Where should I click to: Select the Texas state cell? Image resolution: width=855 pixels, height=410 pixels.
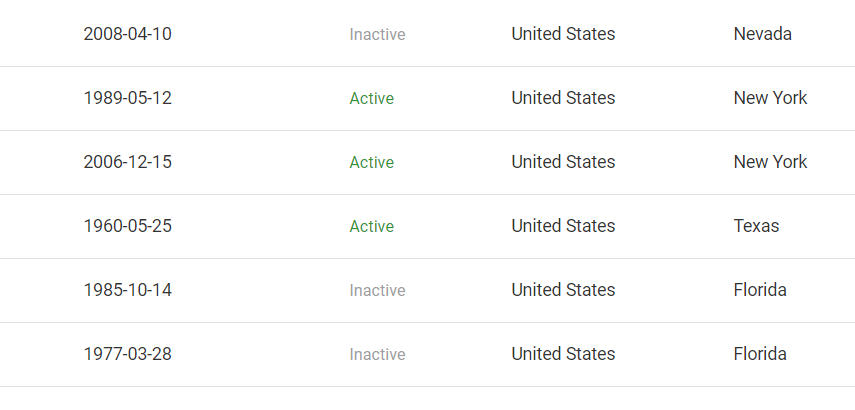756,226
